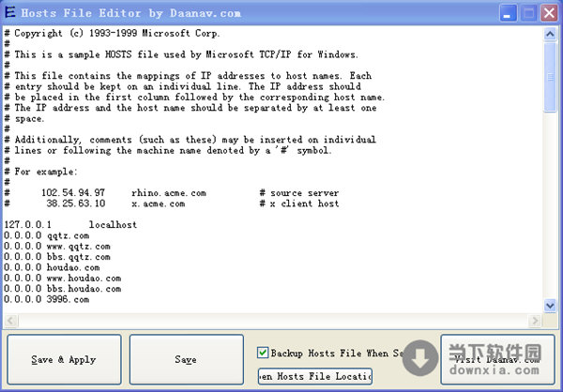Click vertical scrollbar up arrow
Image resolution: width=563 pixels, height=392 pixels.
550,35
